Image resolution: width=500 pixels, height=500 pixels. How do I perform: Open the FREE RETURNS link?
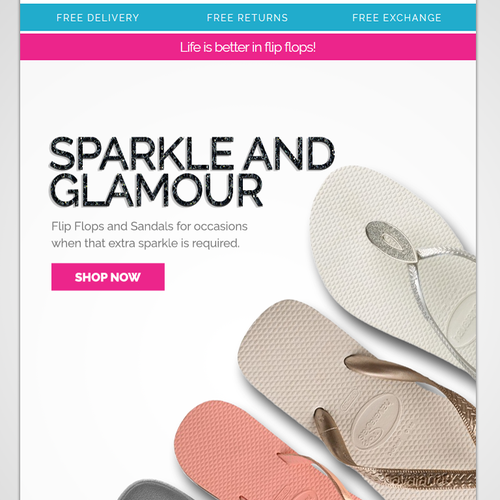tap(247, 18)
